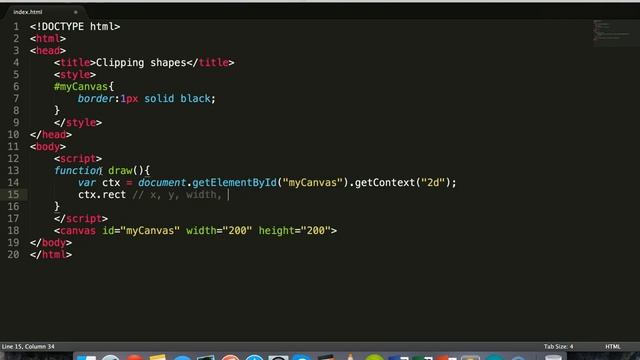This screenshot has width=640, height=360.
Task: Open the Tab Size: 4 indentation menu
Action: click(558, 347)
